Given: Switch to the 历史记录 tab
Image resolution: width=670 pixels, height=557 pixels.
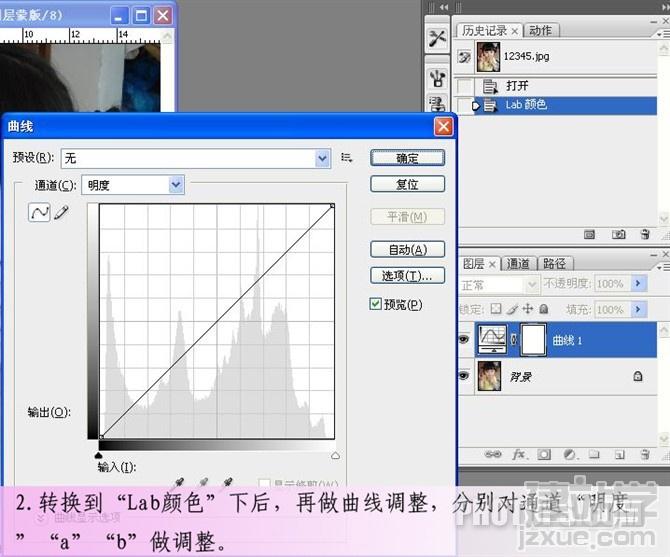Looking at the screenshot, I should pos(484,30).
